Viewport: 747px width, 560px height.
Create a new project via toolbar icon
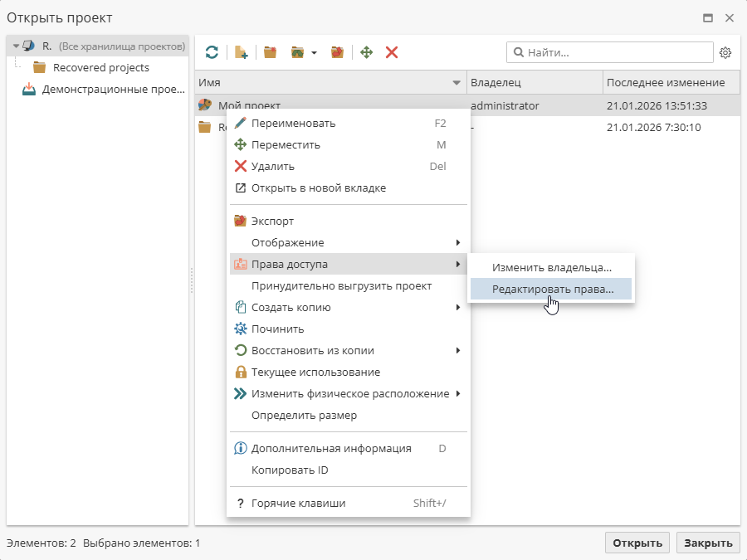(241, 52)
